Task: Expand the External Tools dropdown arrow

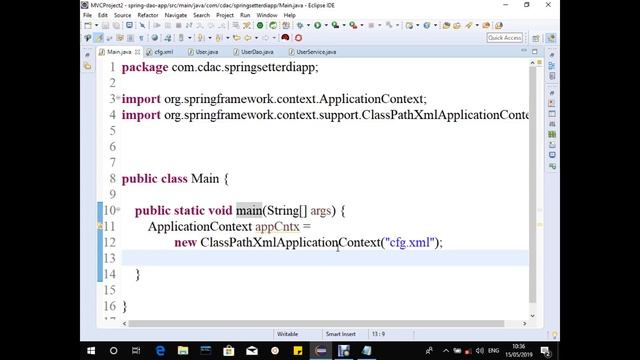Action: (362, 25)
